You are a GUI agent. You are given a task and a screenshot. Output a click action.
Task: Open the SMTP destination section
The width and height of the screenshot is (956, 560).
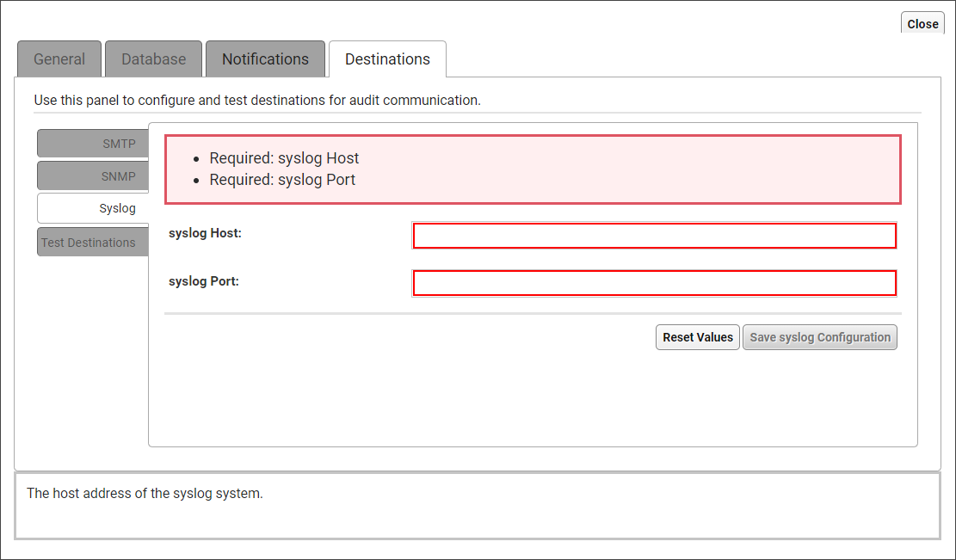93,144
